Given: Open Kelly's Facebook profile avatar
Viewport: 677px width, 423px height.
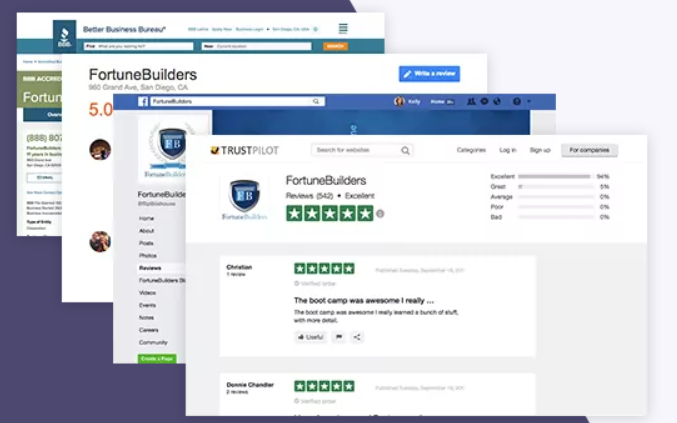Looking at the screenshot, I should (399, 101).
